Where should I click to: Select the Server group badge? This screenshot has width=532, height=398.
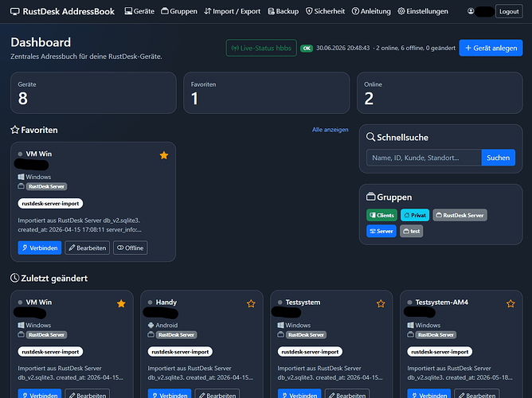(381, 231)
